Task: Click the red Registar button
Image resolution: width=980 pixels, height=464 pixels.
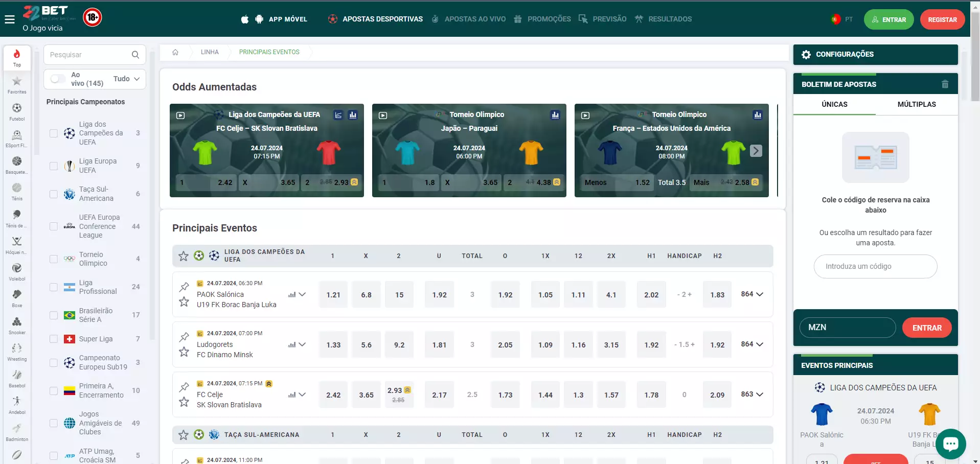Action: 942,19
